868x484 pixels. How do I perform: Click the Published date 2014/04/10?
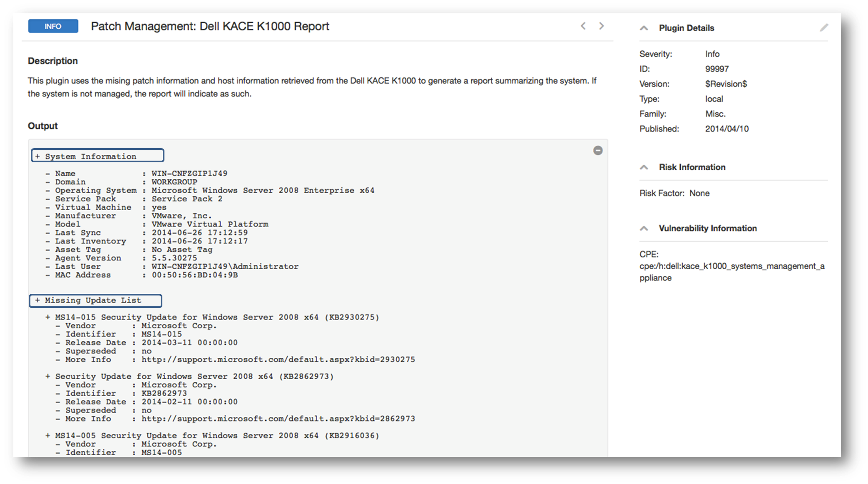point(727,129)
